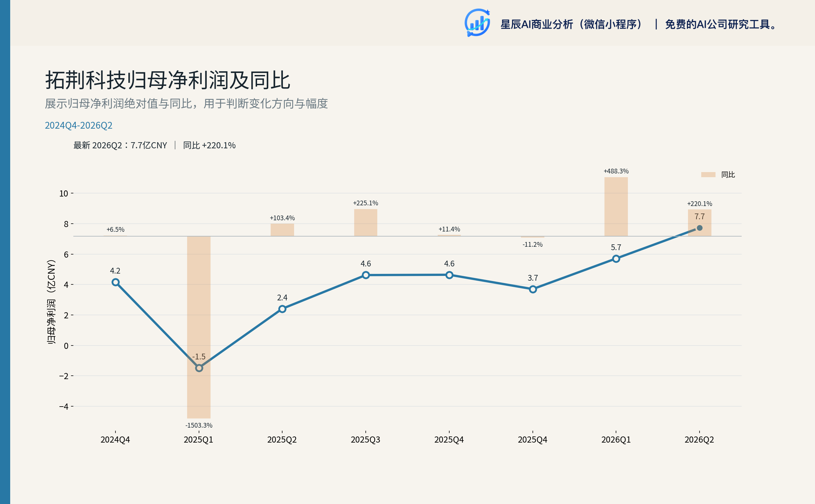
Task: Click the 最新 2026Q2：7.7亿CNY summary text
Action: [120, 145]
